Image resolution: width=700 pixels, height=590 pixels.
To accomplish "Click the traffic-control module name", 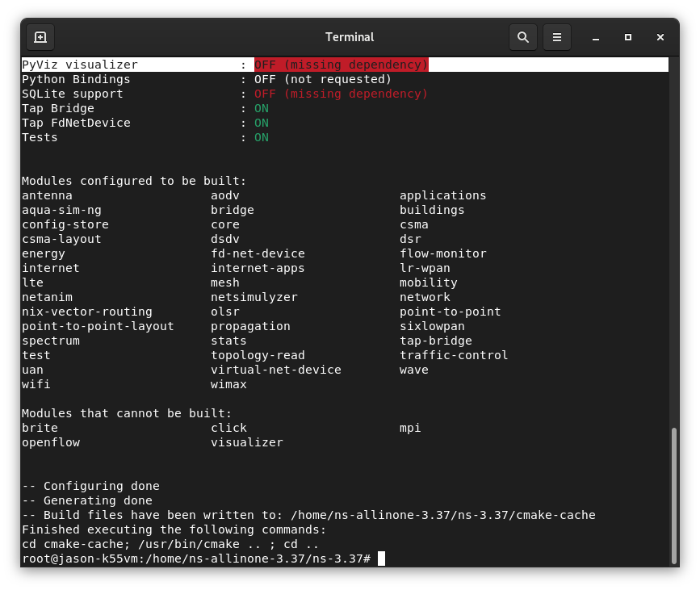I will click(x=454, y=355).
